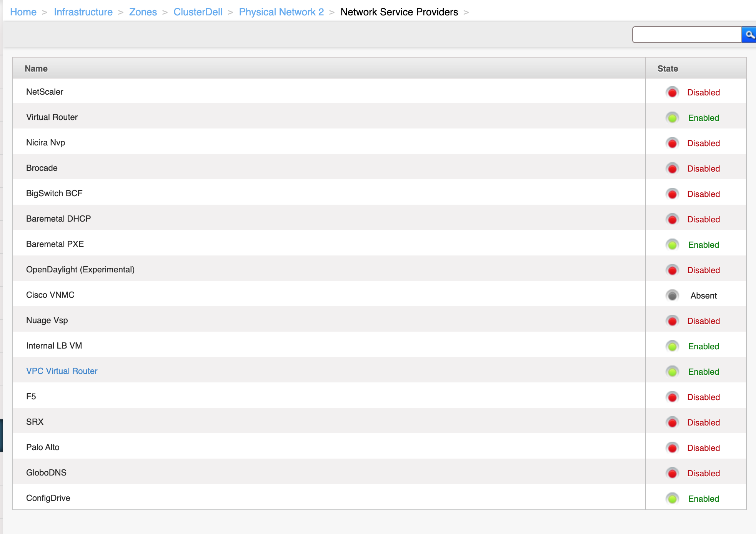Click green status icon for Internal LB VM
The height and width of the screenshot is (534, 756).
672,346
